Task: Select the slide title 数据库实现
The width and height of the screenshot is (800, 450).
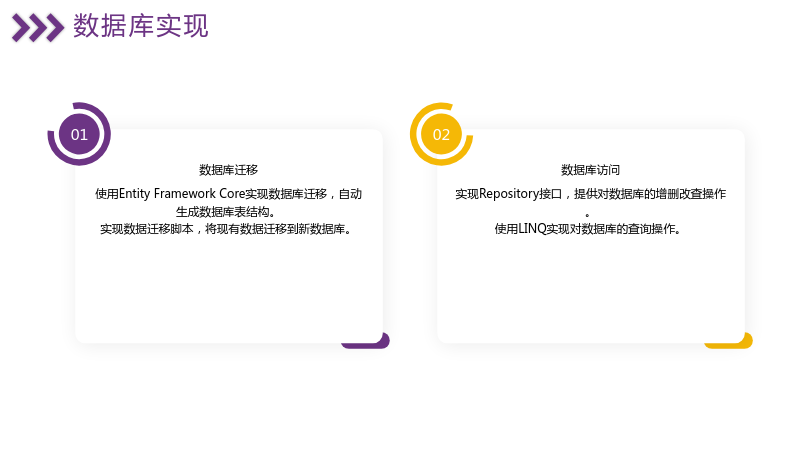Action: click(x=141, y=26)
